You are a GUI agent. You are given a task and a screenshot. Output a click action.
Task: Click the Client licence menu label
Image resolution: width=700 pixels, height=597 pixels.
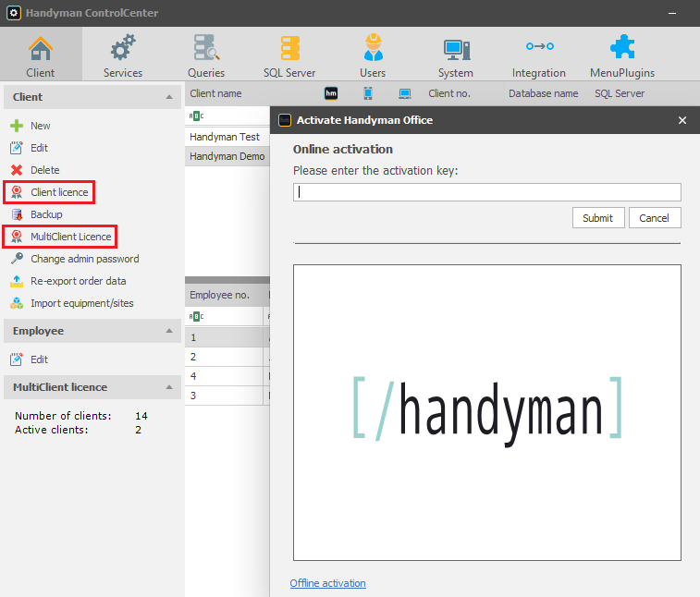click(x=59, y=192)
